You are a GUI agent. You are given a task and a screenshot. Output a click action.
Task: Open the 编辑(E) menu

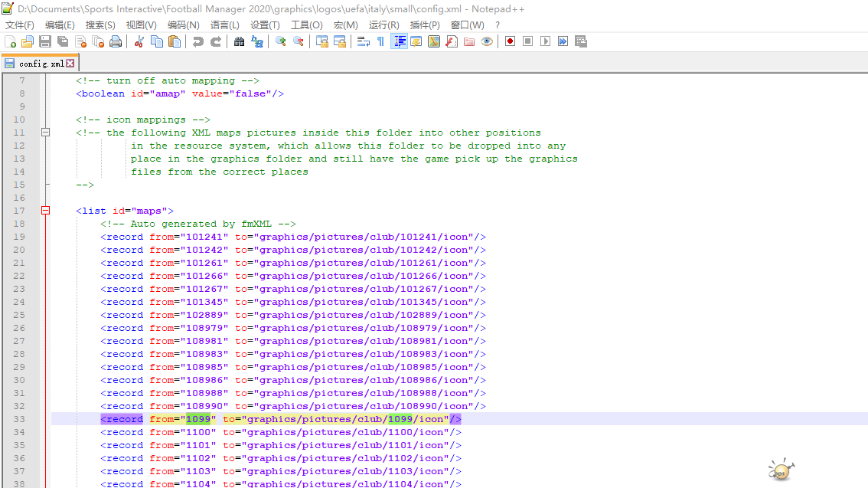coord(60,25)
